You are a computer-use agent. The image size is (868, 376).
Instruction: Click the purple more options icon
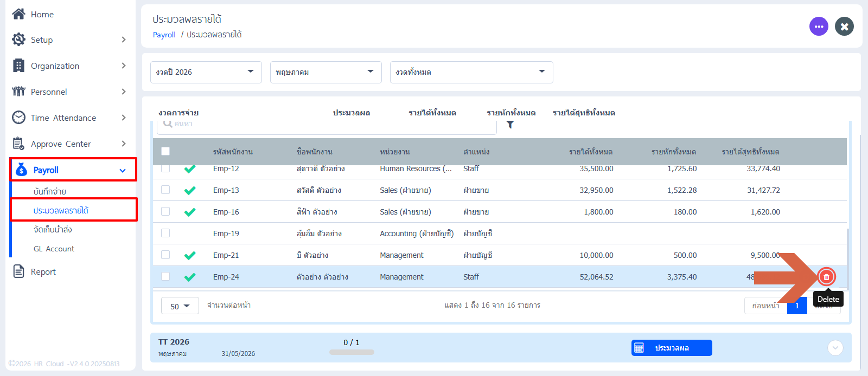pos(819,26)
